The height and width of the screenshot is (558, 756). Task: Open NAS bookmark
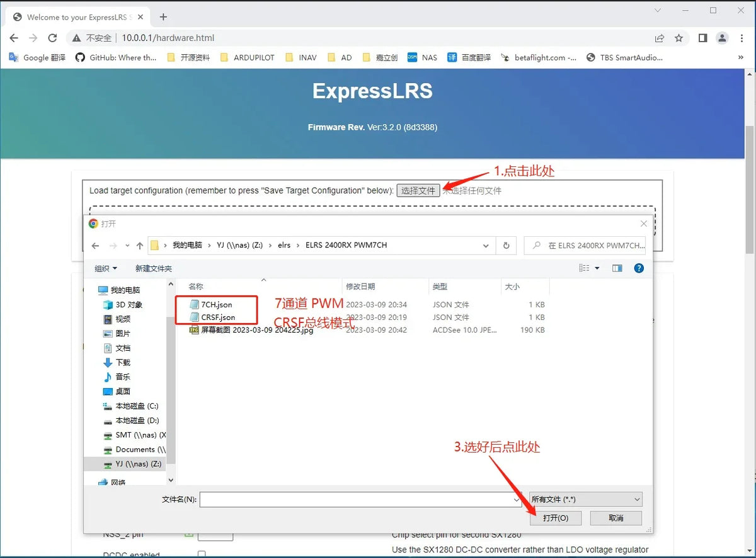click(x=422, y=57)
